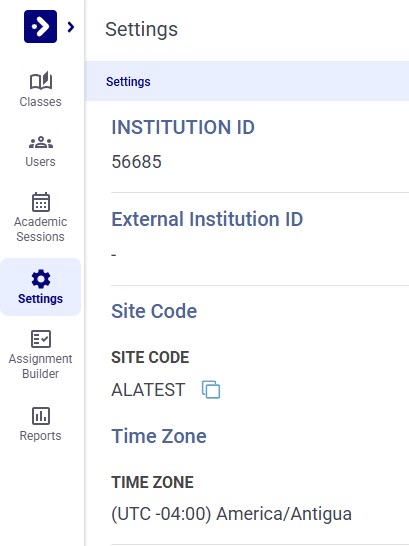Click the Reports sidebar label
409x546 pixels.
(x=40, y=436)
